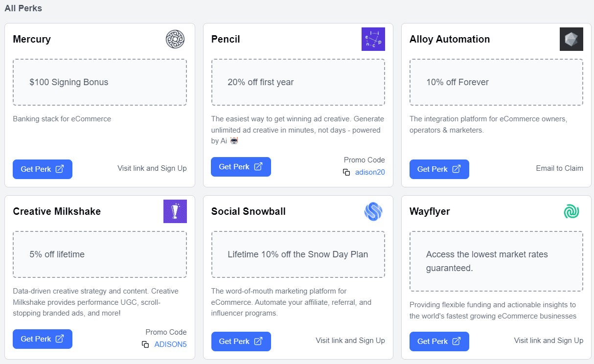The width and height of the screenshot is (594, 364).
Task: Select the $100 Signing Bonus offer box
Action: [x=99, y=82]
